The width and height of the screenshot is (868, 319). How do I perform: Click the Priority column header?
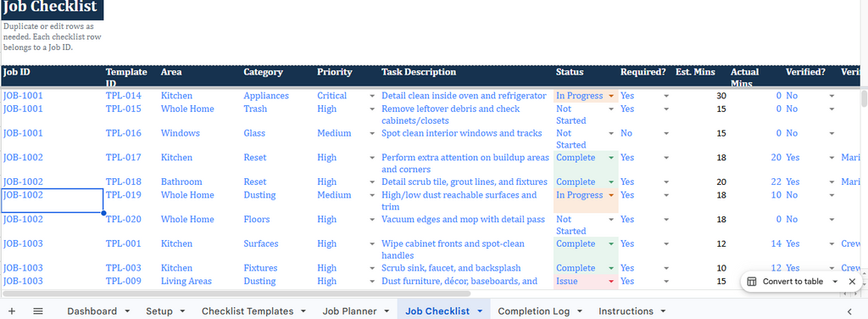tap(347, 76)
